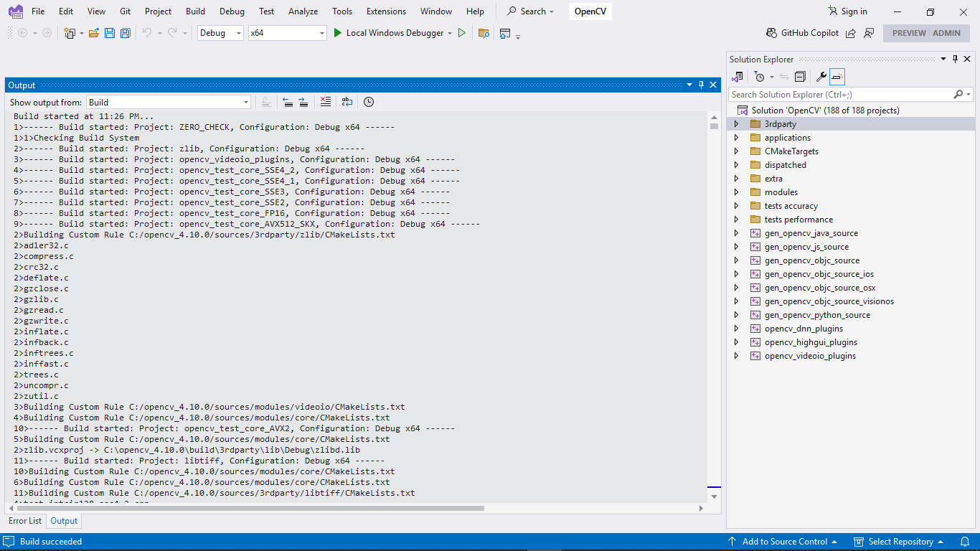This screenshot has width=980, height=551.
Task: Collapse All items in Solution Explorer
Action: pyautogui.click(x=801, y=77)
